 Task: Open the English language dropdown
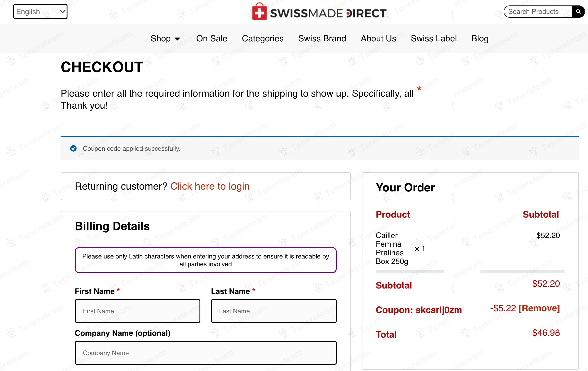click(x=40, y=12)
